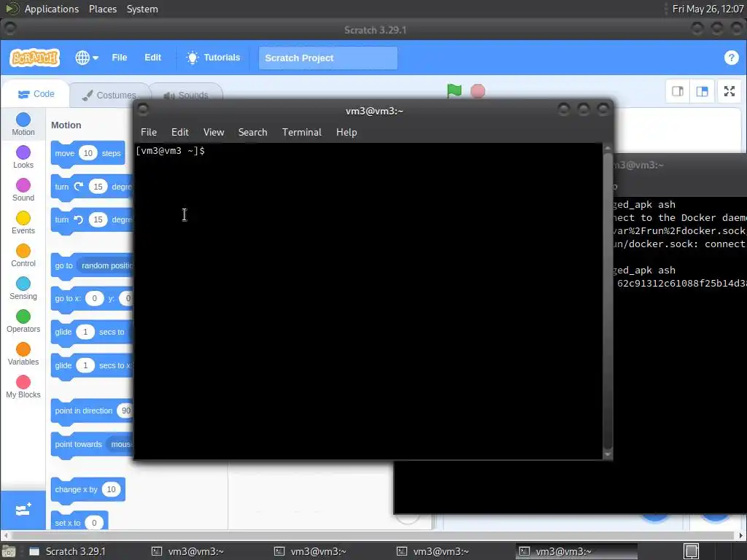Click the set x to block
This screenshot has height=560, width=747.
[68, 522]
